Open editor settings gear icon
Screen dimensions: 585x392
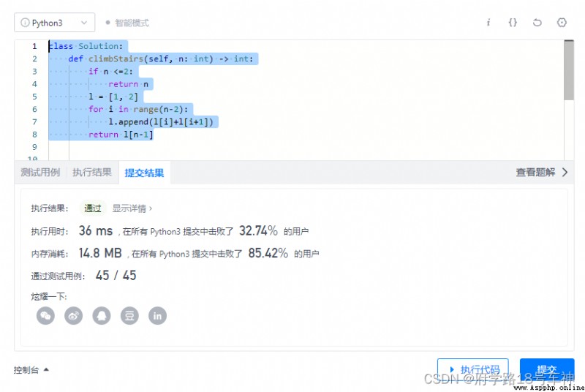point(562,23)
